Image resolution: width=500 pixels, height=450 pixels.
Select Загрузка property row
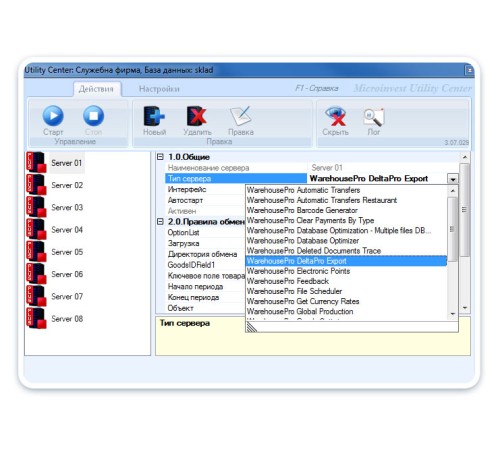pos(205,243)
